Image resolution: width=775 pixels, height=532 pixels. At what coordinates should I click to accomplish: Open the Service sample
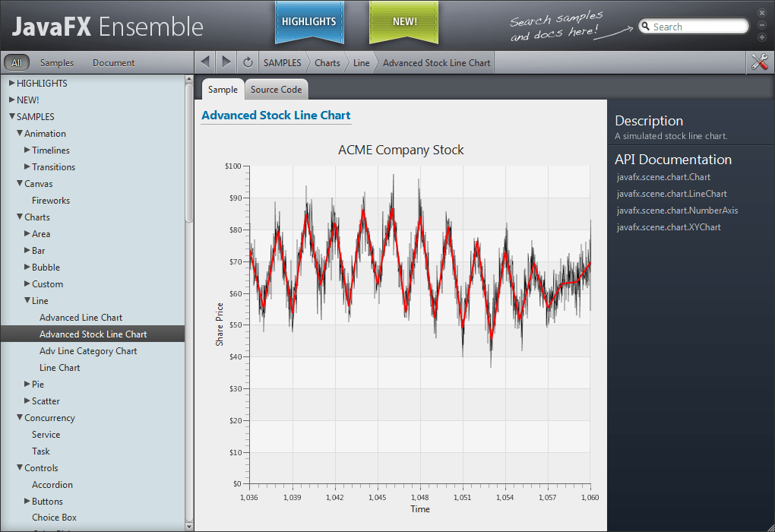click(46, 435)
